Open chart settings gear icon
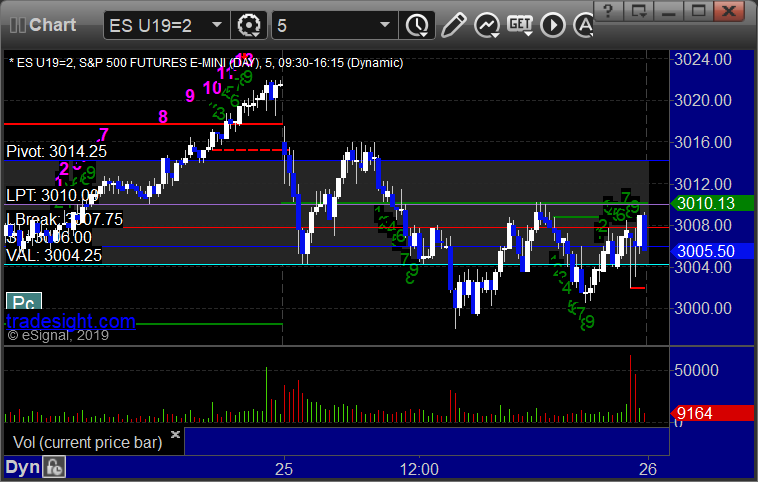This screenshot has height=482, width=758. [x=248, y=25]
